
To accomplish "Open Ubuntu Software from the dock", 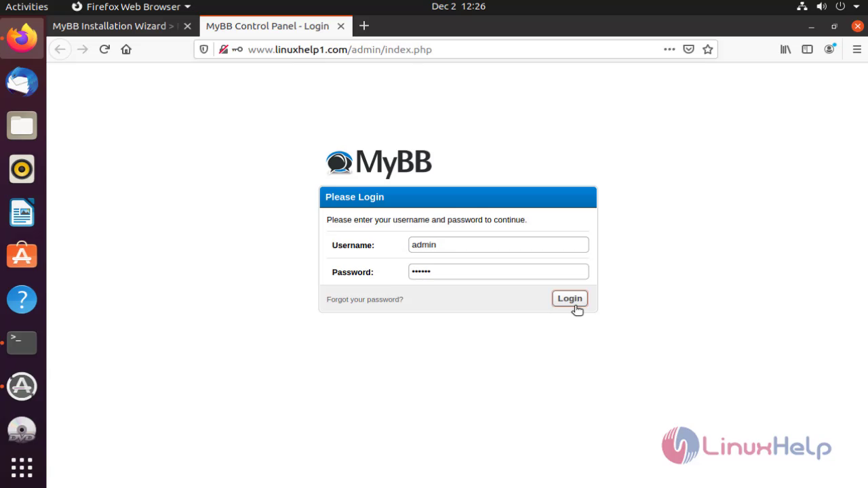I will coord(22,256).
